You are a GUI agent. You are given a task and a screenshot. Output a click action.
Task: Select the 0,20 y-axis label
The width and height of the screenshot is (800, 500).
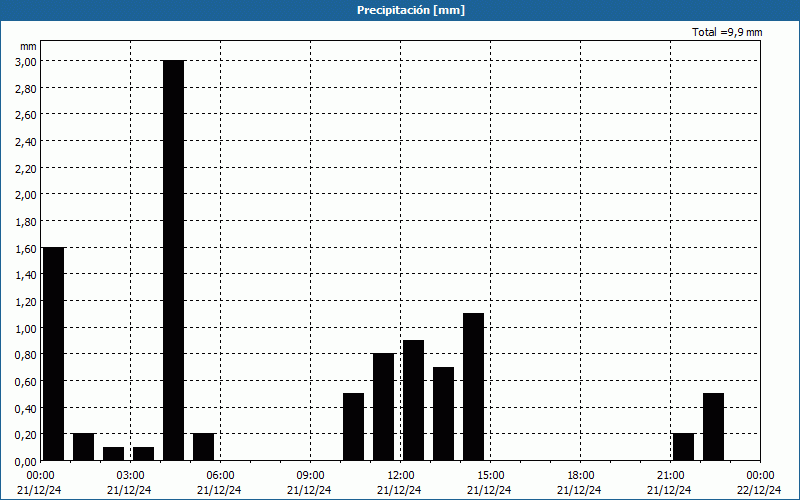(x=26, y=434)
